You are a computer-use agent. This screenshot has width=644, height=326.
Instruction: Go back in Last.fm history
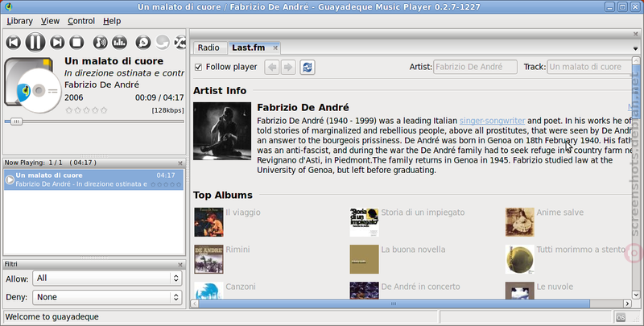(272, 67)
